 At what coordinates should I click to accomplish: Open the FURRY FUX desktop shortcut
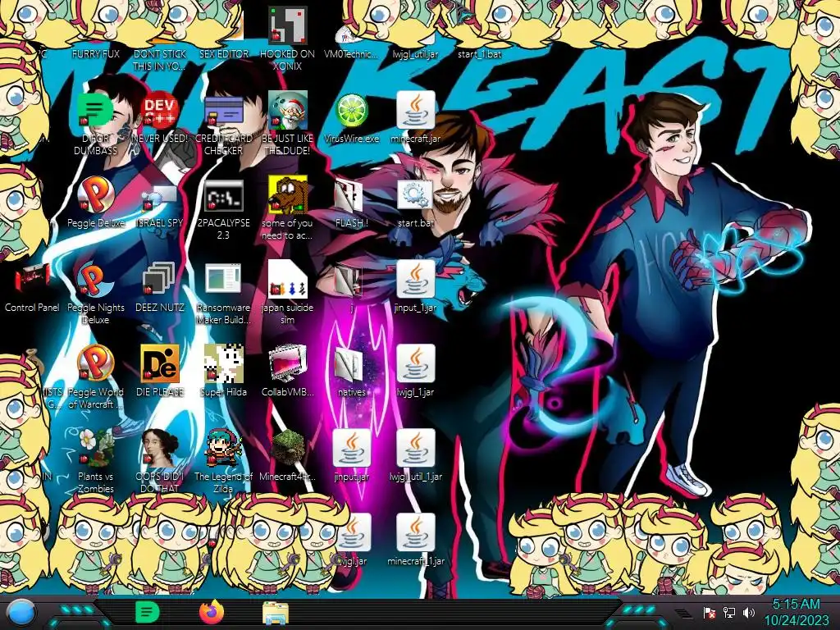coord(95,53)
